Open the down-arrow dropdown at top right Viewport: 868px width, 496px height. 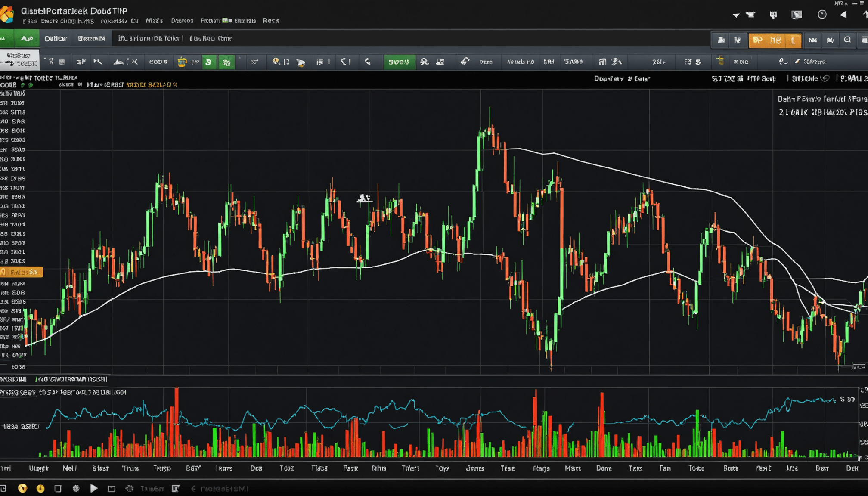(x=736, y=15)
